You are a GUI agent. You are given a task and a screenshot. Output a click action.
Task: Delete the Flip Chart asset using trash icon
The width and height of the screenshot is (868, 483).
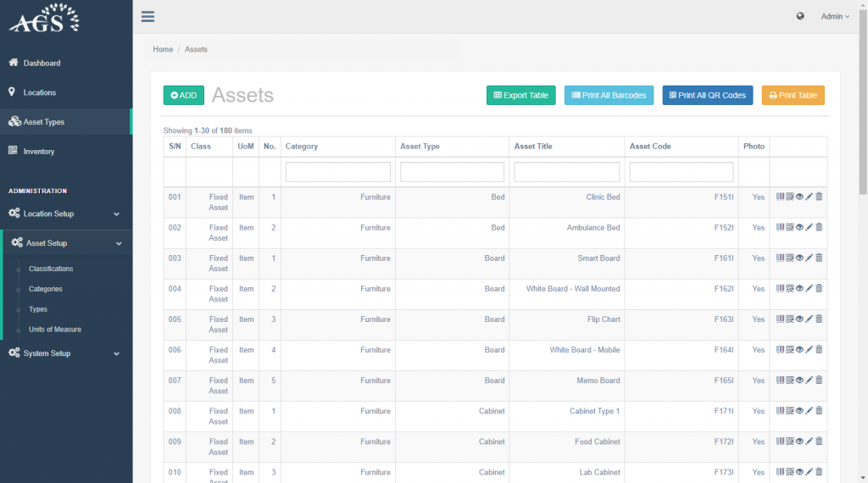click(819, 319)
